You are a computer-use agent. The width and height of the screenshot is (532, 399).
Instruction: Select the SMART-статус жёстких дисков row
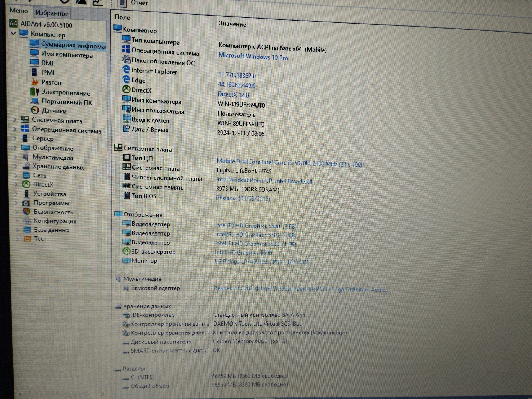click(x=171, y=350)
